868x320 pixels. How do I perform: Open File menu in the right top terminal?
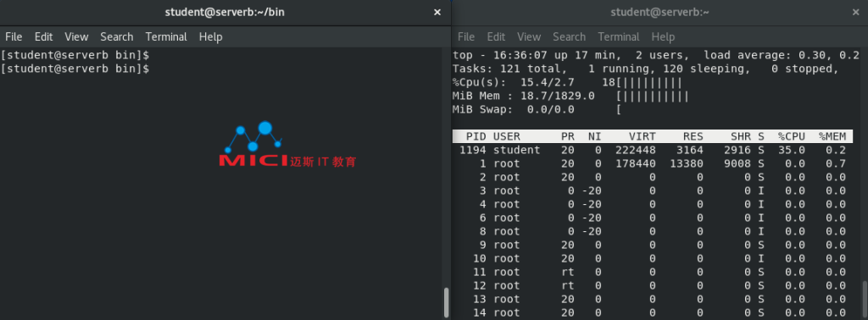click(x=466, y=37)
